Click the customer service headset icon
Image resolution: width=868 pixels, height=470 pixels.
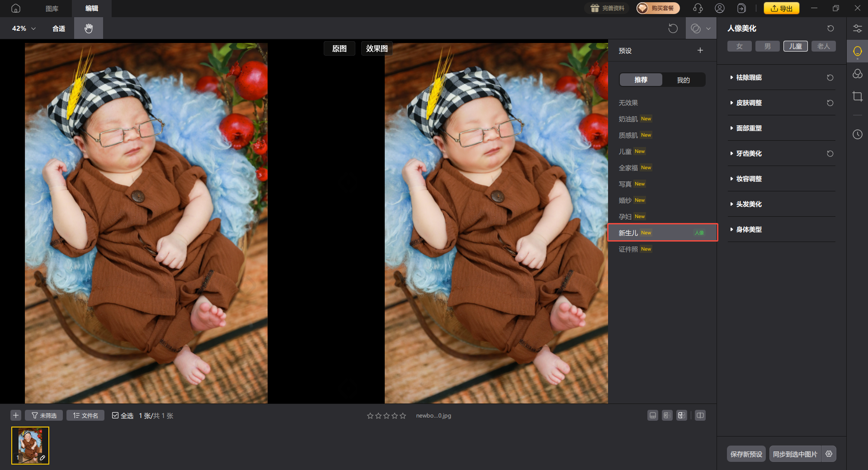[698, 8]
